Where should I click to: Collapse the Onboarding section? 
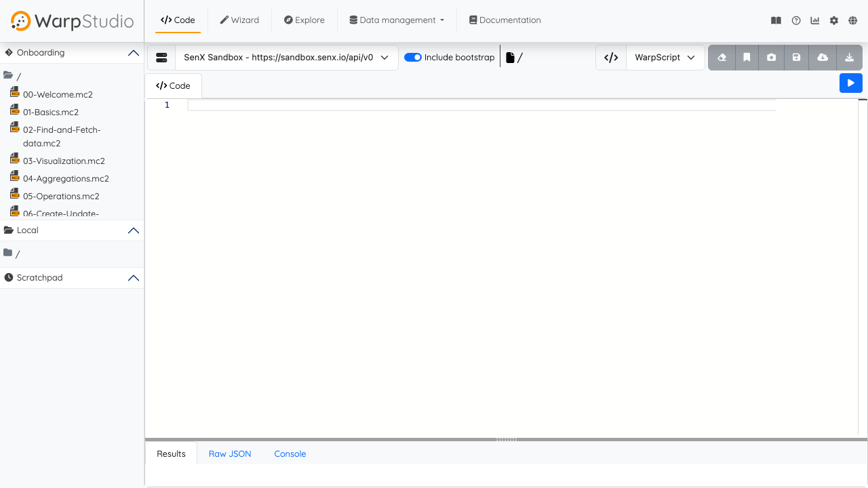[x=134, y=53]
